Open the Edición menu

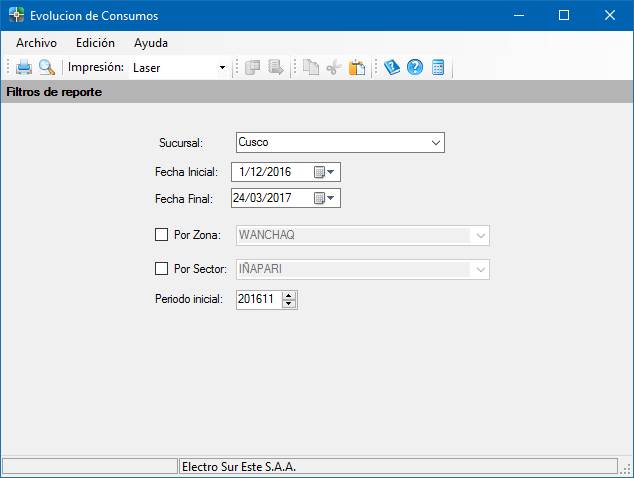[95, 43]
